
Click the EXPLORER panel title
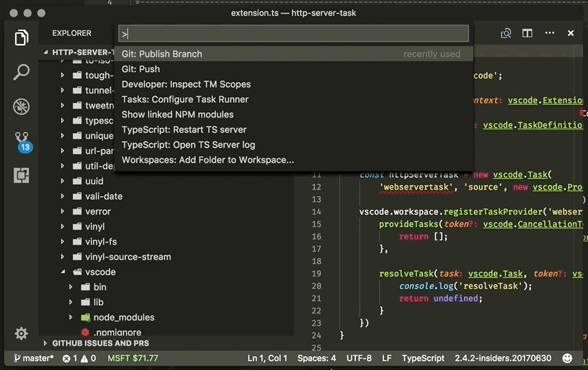72,33
